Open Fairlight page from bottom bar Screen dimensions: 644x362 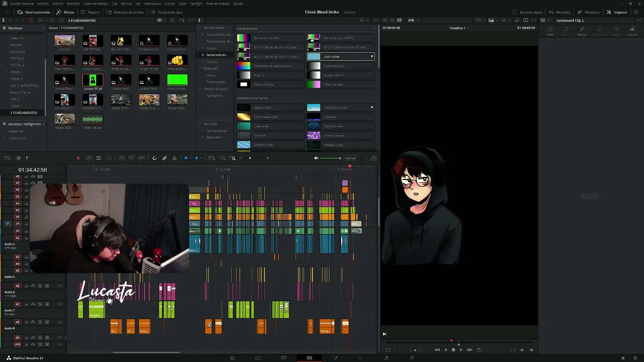386,358
